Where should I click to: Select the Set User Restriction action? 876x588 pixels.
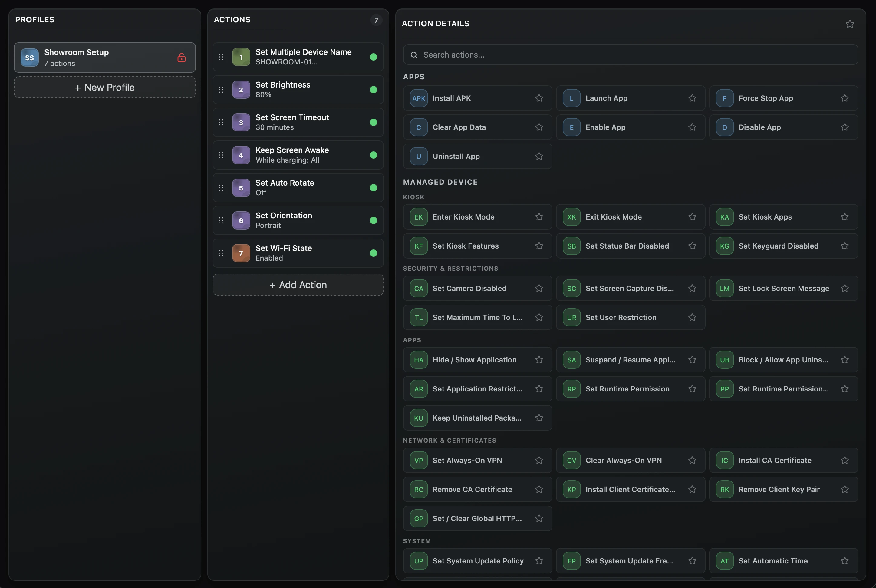click(630, 317)
